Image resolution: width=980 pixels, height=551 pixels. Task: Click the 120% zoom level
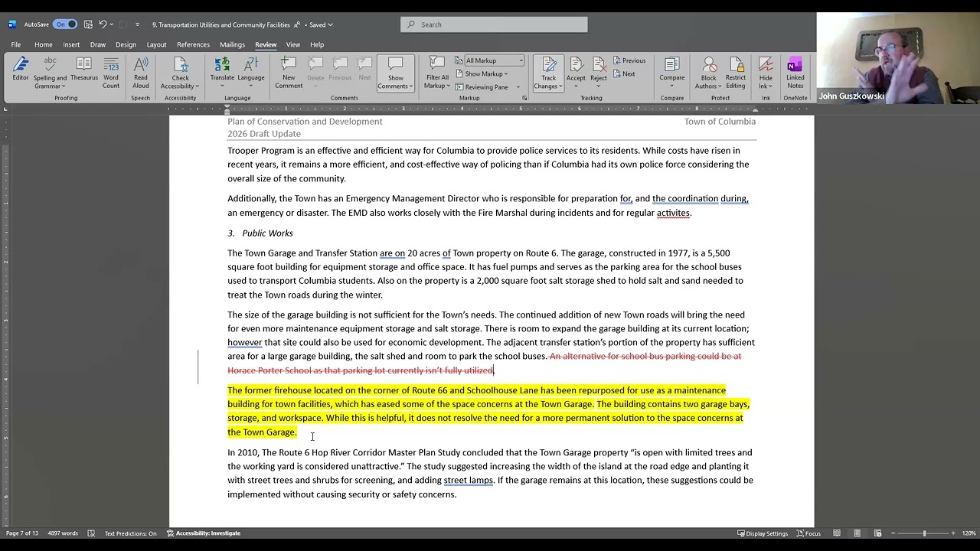[x=969, y=533]
